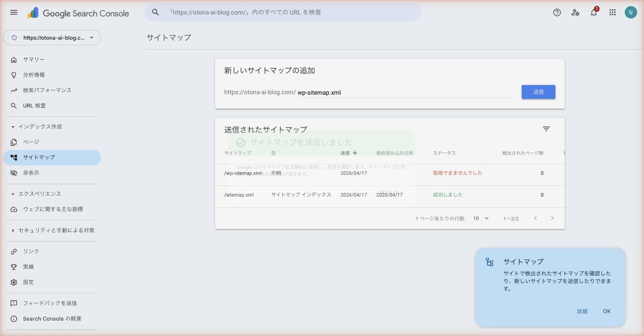Sort by ステータス column header

[444, 153]
